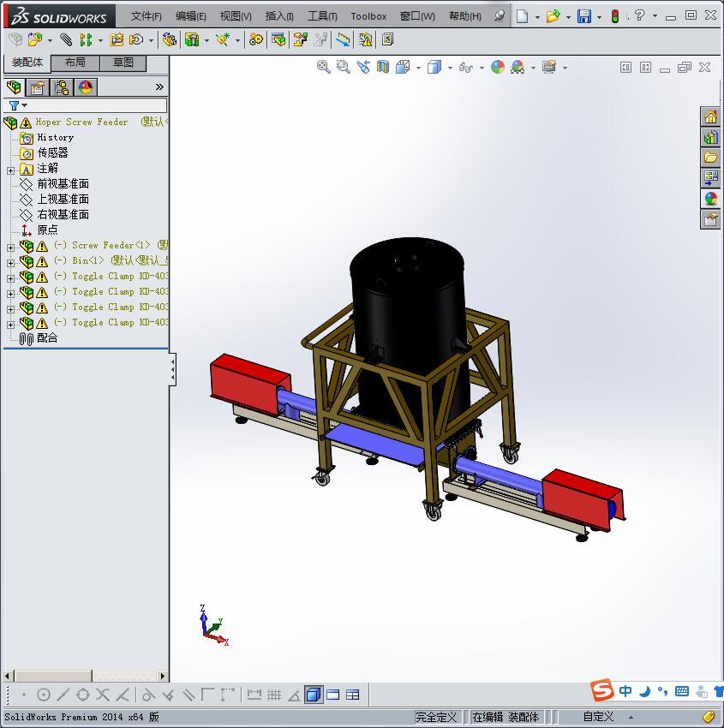Open the Display Style dropdown arrow

click(450, 69)
